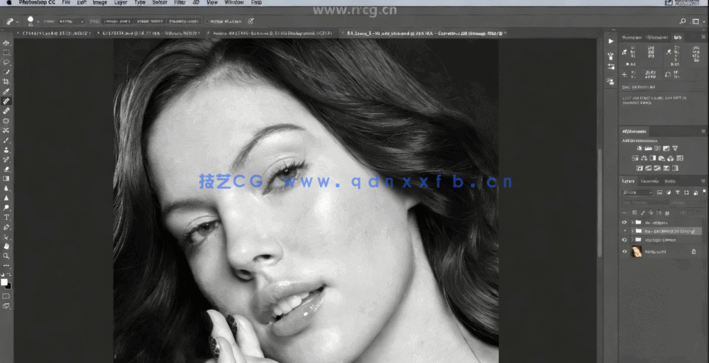Screen dimensions: 709x363
Task: Enable the Sample All Layers checkbox
Action: [x=207, y=21]
